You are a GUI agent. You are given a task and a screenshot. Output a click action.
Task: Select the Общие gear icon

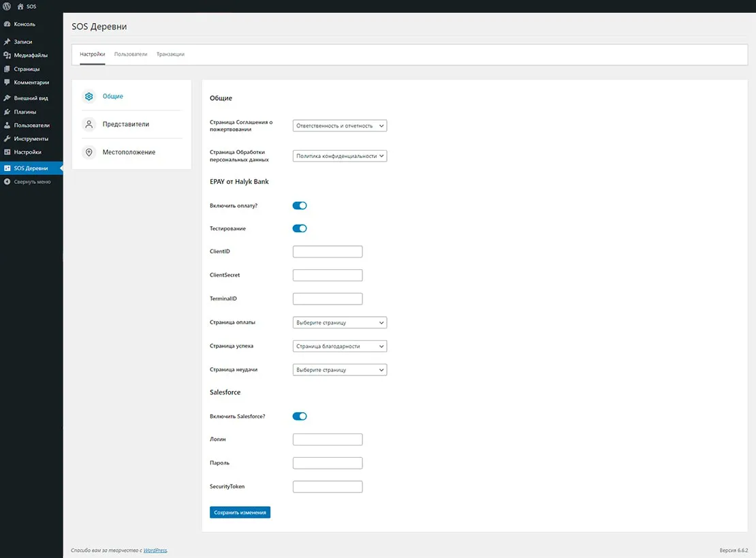[89, 97]
